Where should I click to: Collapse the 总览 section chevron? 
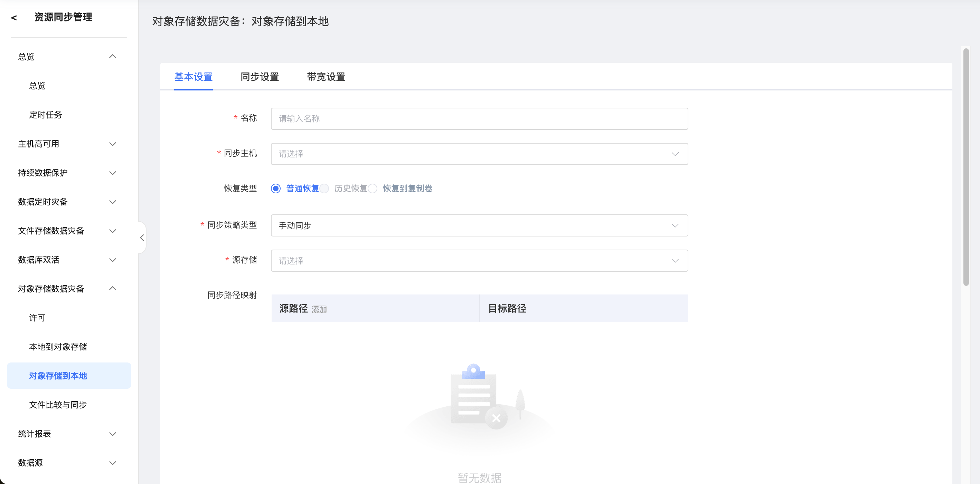[113, 56]
